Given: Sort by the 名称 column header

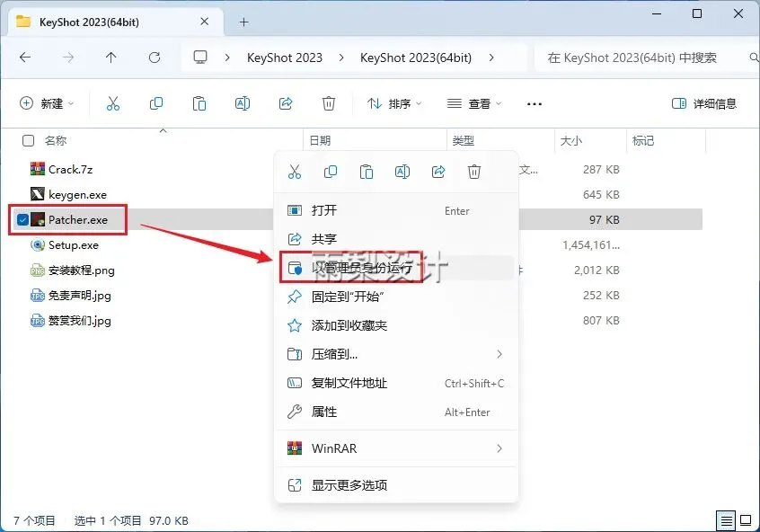Looking at the screenshot, I should click(56, 140).
